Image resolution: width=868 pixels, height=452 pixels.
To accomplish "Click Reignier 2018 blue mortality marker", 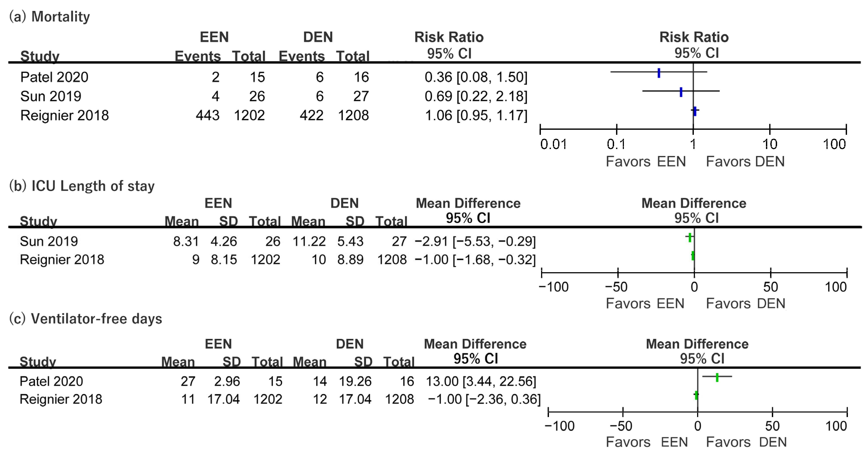I will pyautogui.click(x=695, y=111).
